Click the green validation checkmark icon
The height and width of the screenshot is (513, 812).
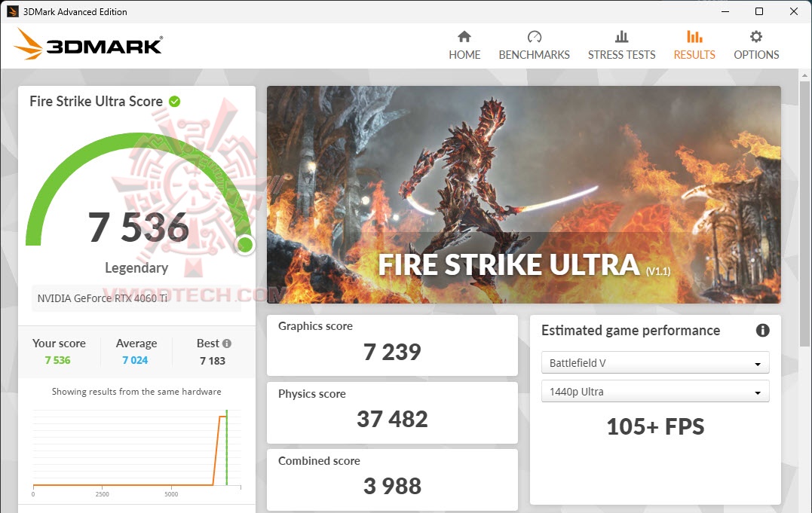tap(174, 102)
